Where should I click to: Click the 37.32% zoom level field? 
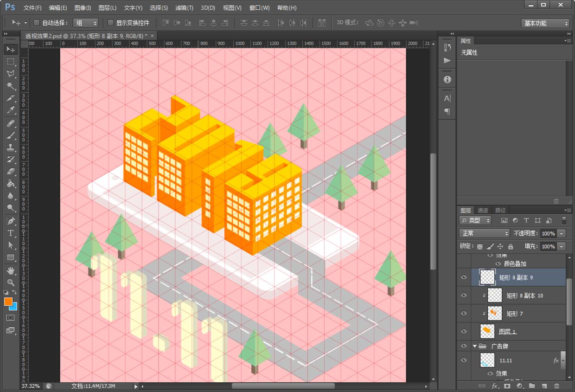click(30, 386)
